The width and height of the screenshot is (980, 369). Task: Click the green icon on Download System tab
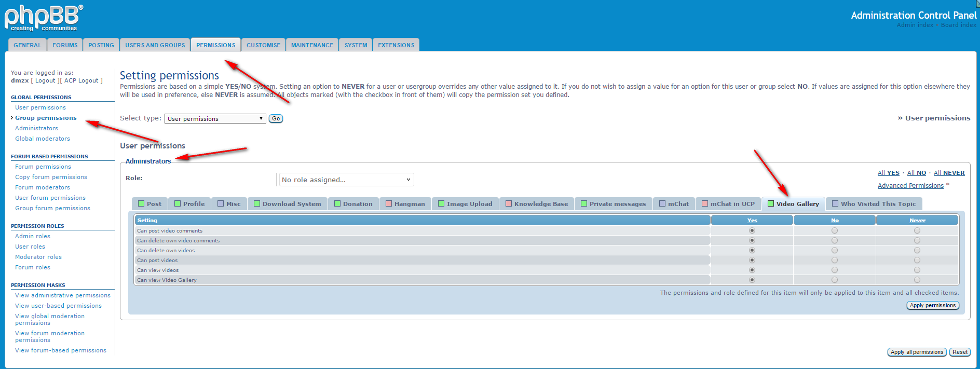tap(257, 204)
